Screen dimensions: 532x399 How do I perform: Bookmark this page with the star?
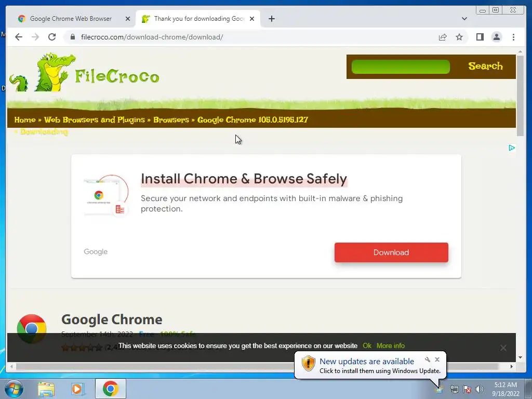pyautogui.click(x=459, y=37)
